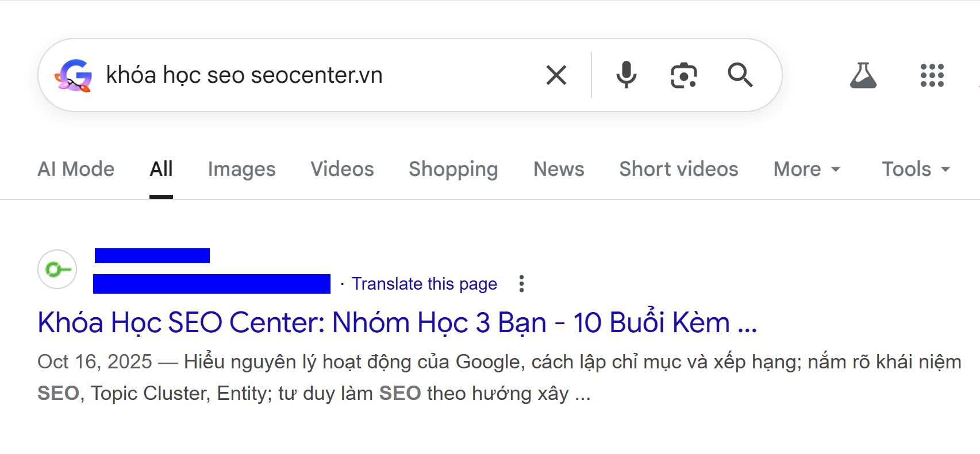
Task: Expand the More dropdown chevron
Action: (835, 171)
